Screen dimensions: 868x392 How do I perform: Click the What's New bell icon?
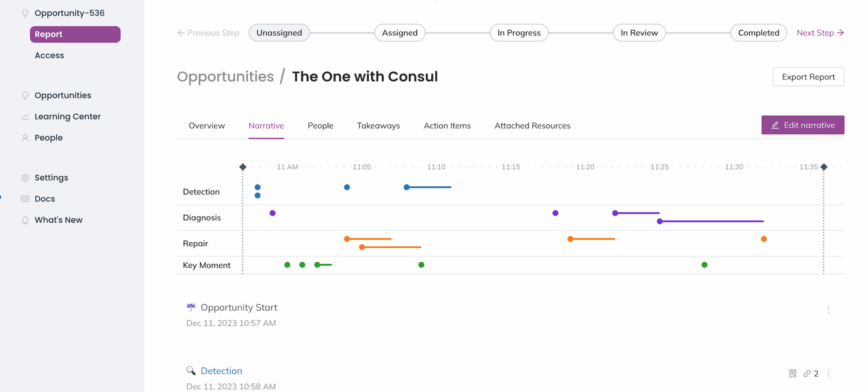[25, 220]
